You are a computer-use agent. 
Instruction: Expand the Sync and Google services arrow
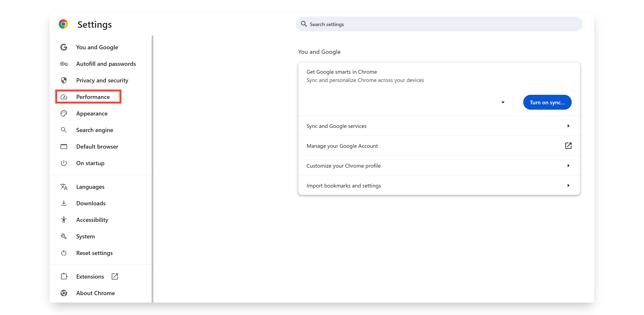[x=568, y=126]
